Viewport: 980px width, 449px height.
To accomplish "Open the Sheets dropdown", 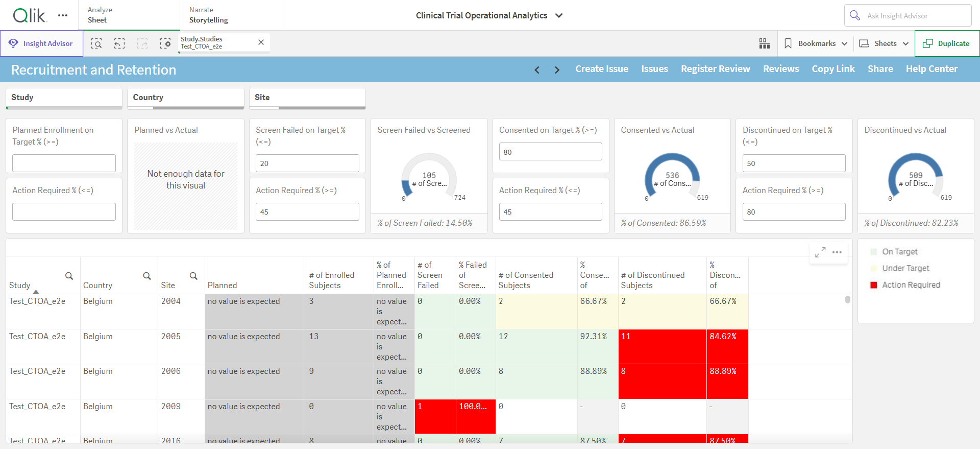I will point(884,43).
